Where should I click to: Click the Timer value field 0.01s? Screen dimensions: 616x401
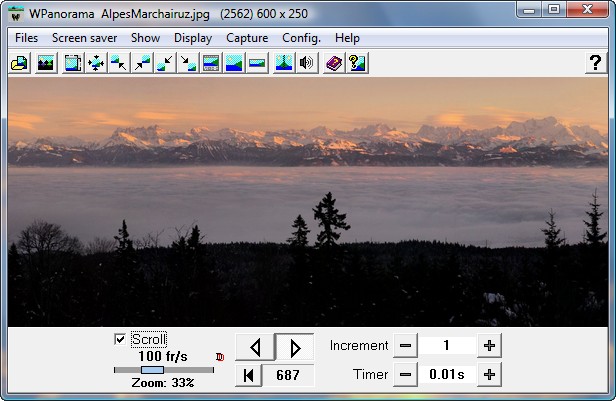click(x=447, y=375)
